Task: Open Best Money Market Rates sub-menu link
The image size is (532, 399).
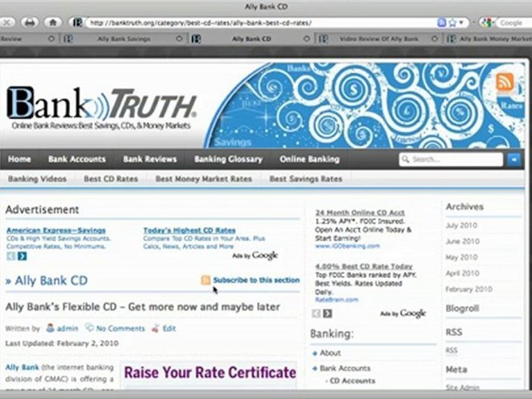Action: tap(203, 179)
